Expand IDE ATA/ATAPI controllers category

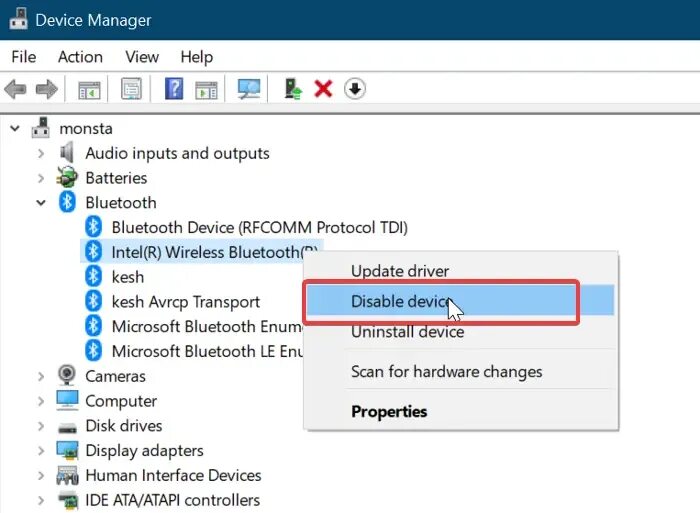[x=41, y=500]
